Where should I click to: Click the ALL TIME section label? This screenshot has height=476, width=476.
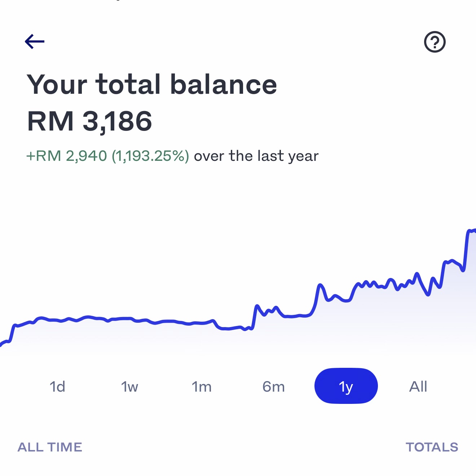50,447
